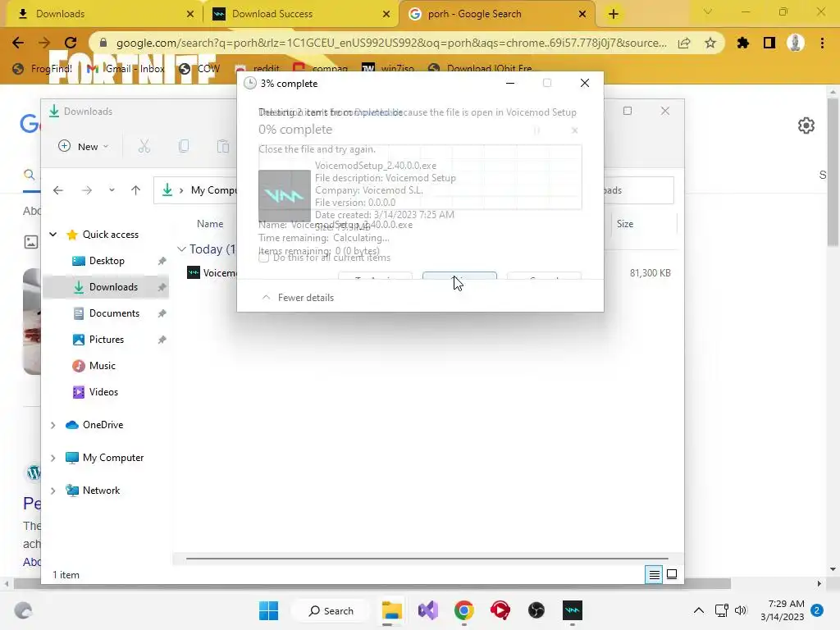Viewport: 840px width, 630px height.
Task: Open reddit bookmark
Action: point(257,69)
